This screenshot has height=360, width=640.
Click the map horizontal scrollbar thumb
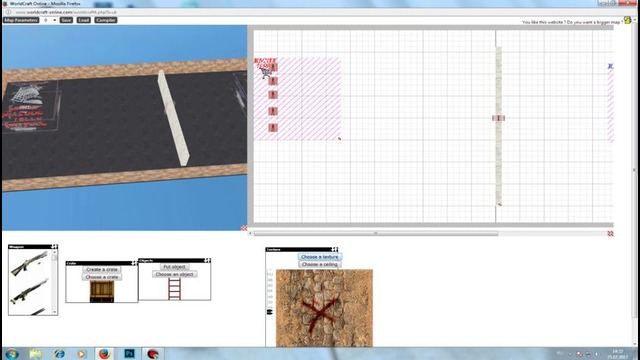click(376, 233)
